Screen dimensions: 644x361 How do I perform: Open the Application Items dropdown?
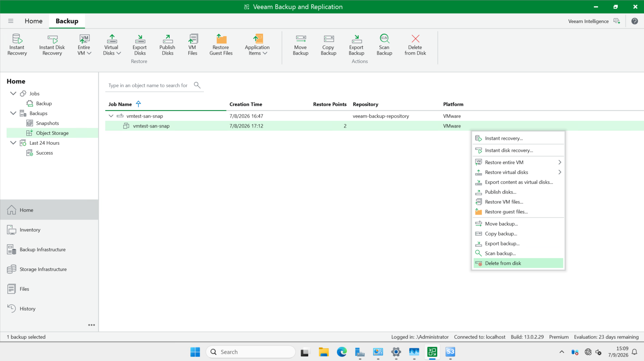pos(257,44)
